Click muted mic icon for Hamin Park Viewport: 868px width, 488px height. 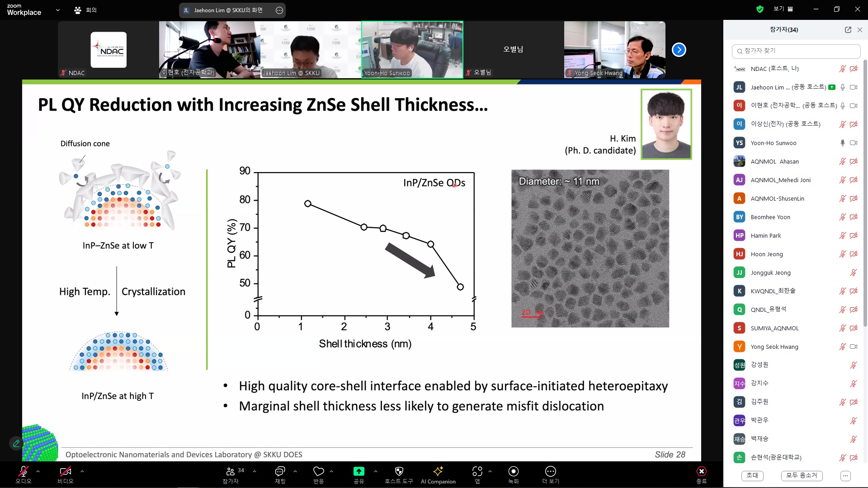click(843, 235)
